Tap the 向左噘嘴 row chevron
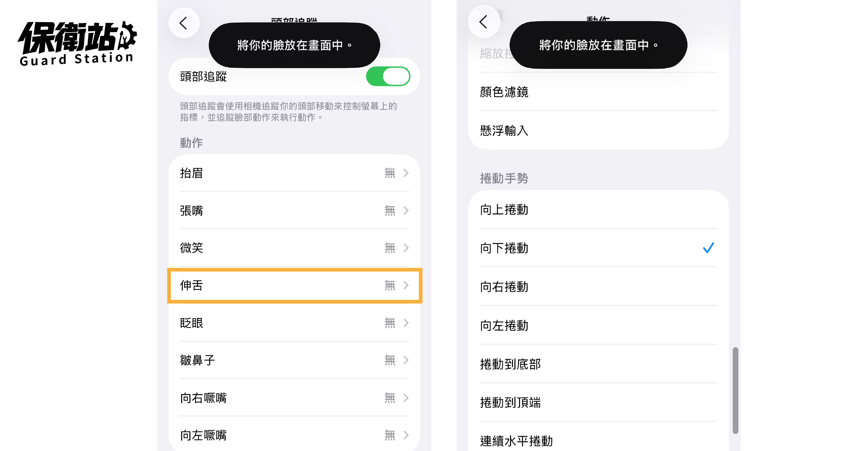The image size is (868, 451). (x=406, y=435)
